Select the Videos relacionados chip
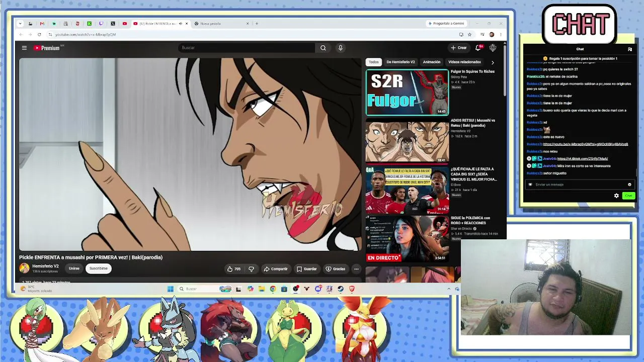Viewport: 644px width, 362px height. (x=464, y=62)
